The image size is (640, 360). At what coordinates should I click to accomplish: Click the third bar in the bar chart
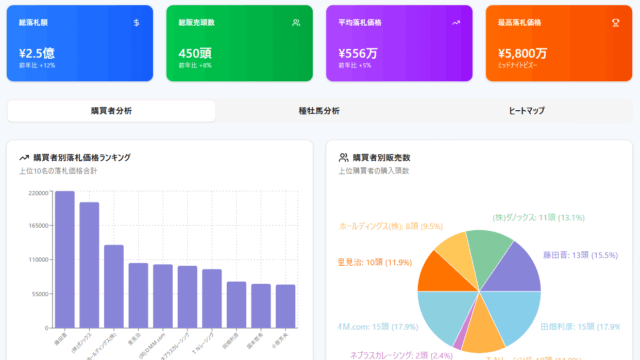tap(114, 287)
